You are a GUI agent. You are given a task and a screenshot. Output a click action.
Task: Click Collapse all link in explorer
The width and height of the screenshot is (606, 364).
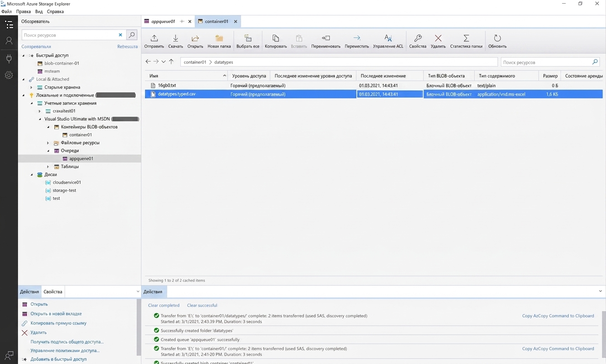(36, 46)
